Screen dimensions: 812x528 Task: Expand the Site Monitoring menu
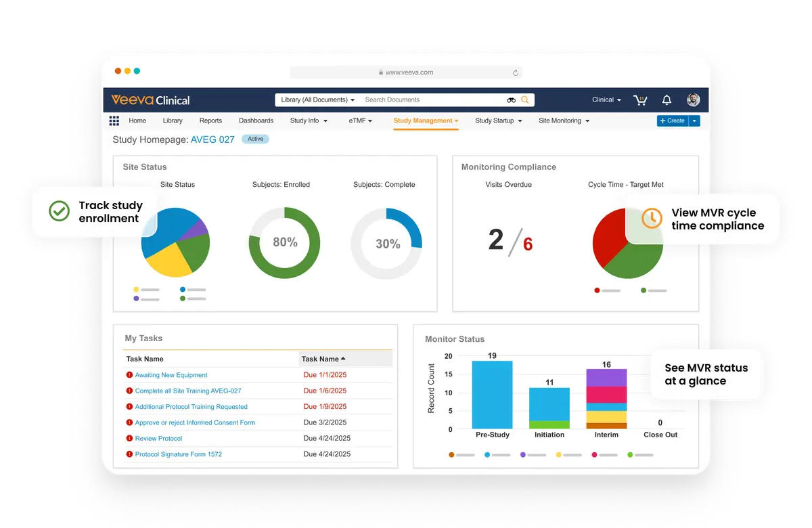click(564, 120)
